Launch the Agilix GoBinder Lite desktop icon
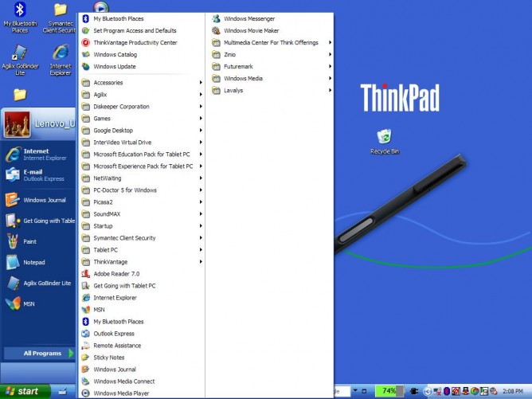 [x=20, y=59]
